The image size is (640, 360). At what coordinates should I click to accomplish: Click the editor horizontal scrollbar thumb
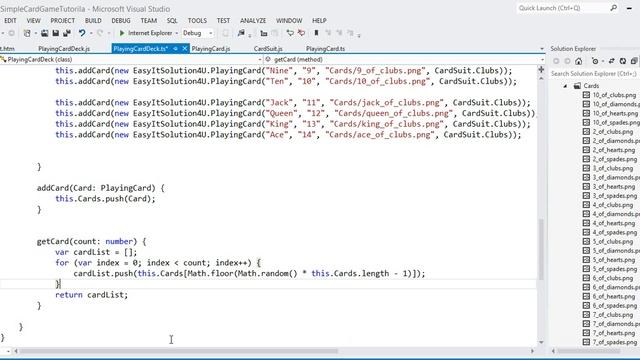178,351
